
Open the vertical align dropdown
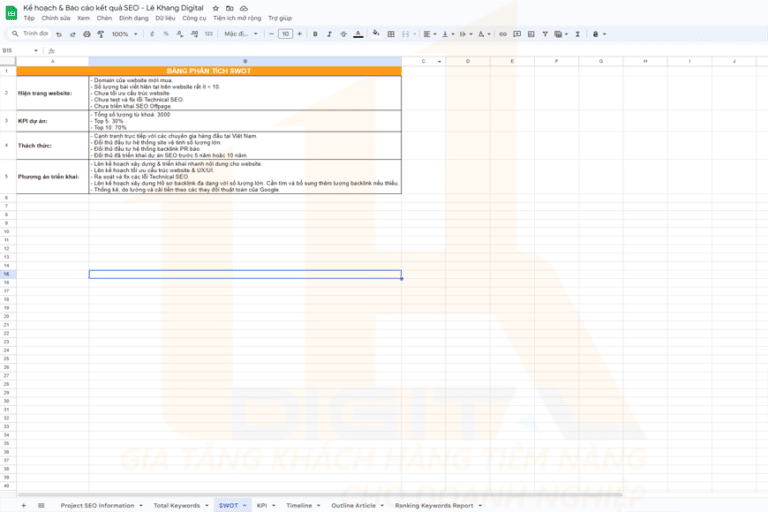(448, 34)
